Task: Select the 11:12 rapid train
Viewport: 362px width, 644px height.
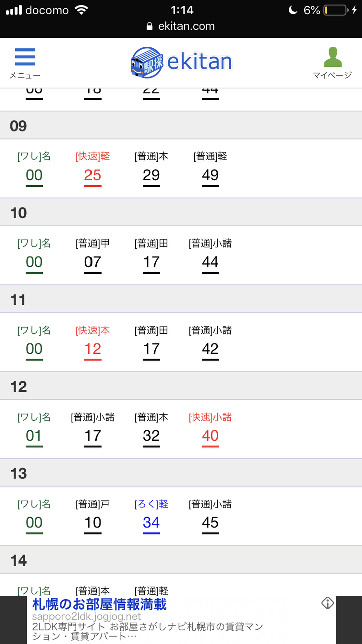Action: [x=93, y=349]
